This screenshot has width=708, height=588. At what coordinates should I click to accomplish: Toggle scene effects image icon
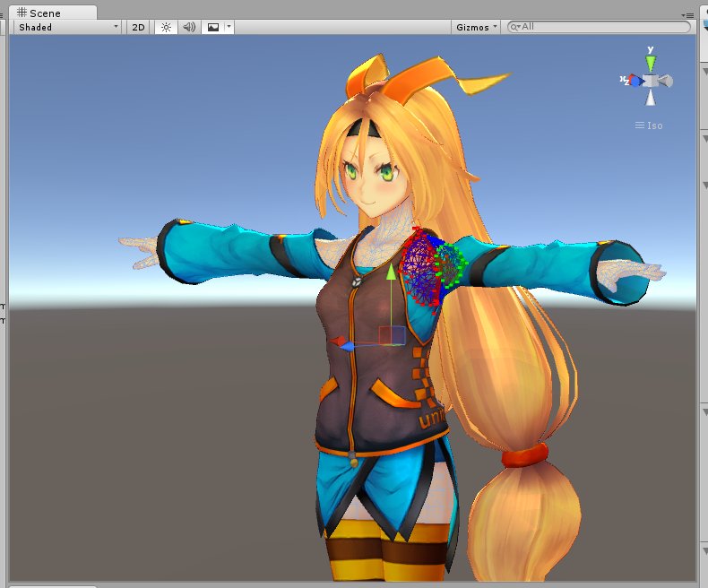213,27
